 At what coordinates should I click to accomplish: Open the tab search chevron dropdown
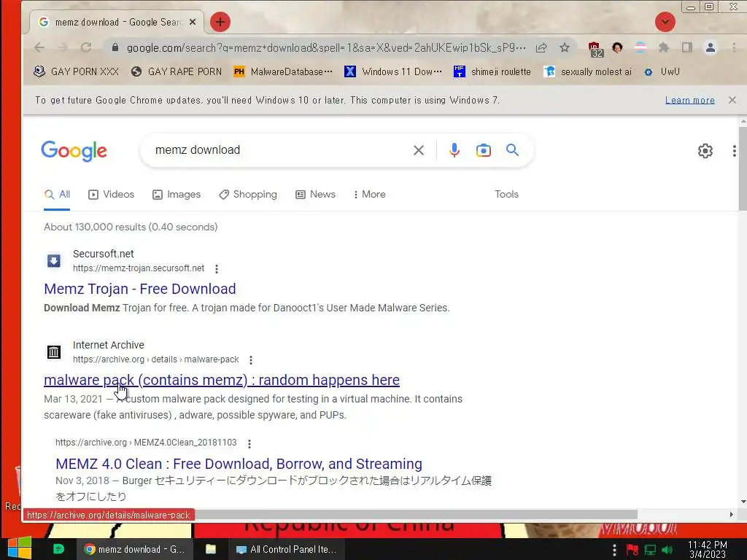[x=665, y=22]
